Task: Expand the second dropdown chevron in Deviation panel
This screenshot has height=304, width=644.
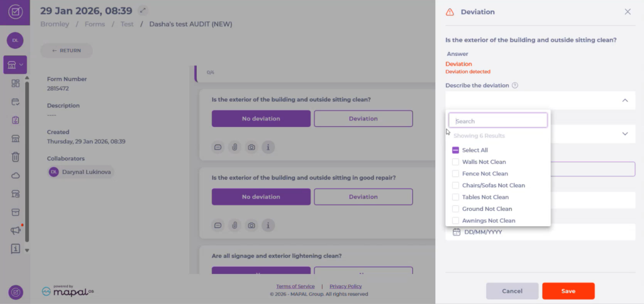Action: tap(625, 134)
